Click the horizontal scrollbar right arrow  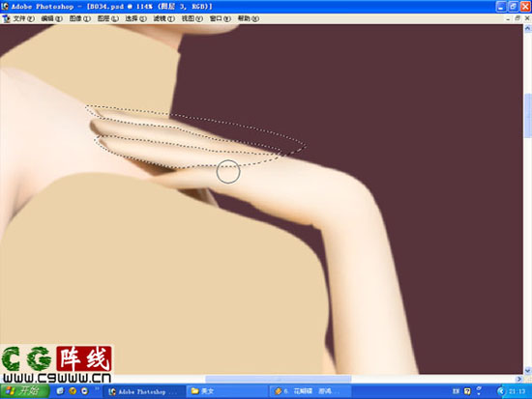point(518,379)
